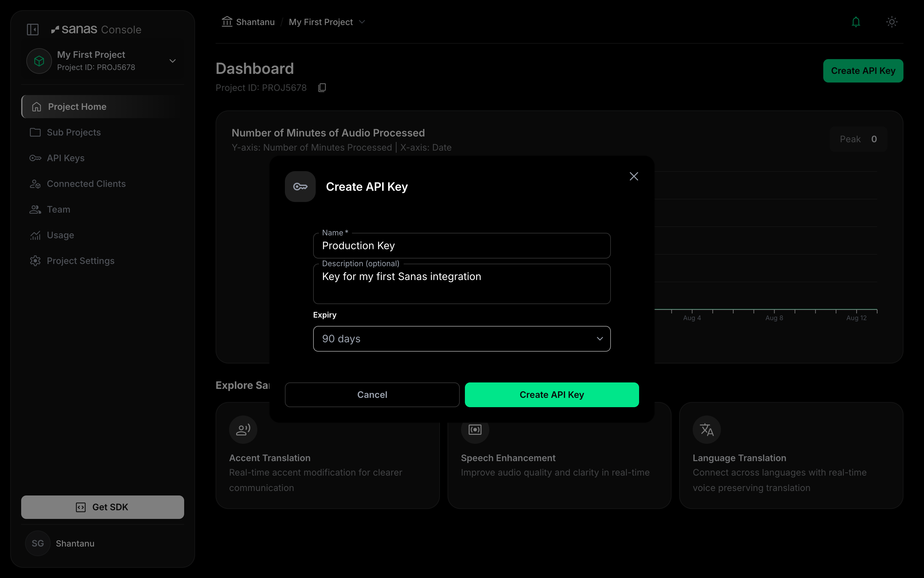924x578 pixels.
Task: Click the Number of Minutes of Audio Processed title
Action: pyautogui.click(x=328, y=133)
